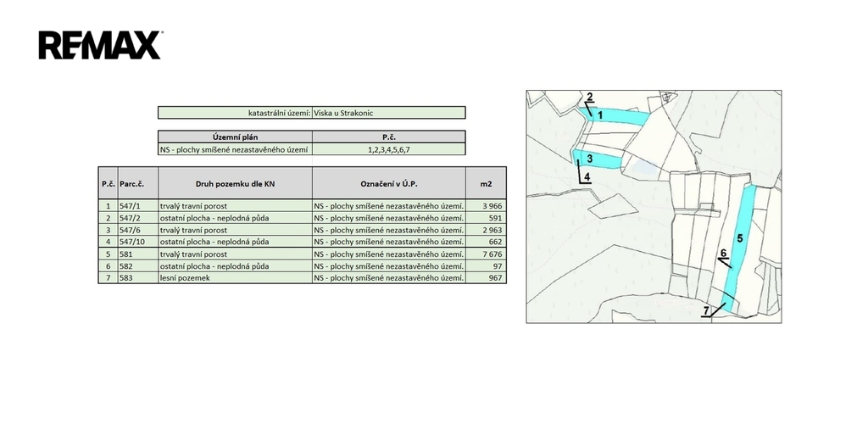Image resolution: width=868 pixels, height=441 pixels.
Task: Click the number 7 marker on map
Action: click(x=705, y=311)
